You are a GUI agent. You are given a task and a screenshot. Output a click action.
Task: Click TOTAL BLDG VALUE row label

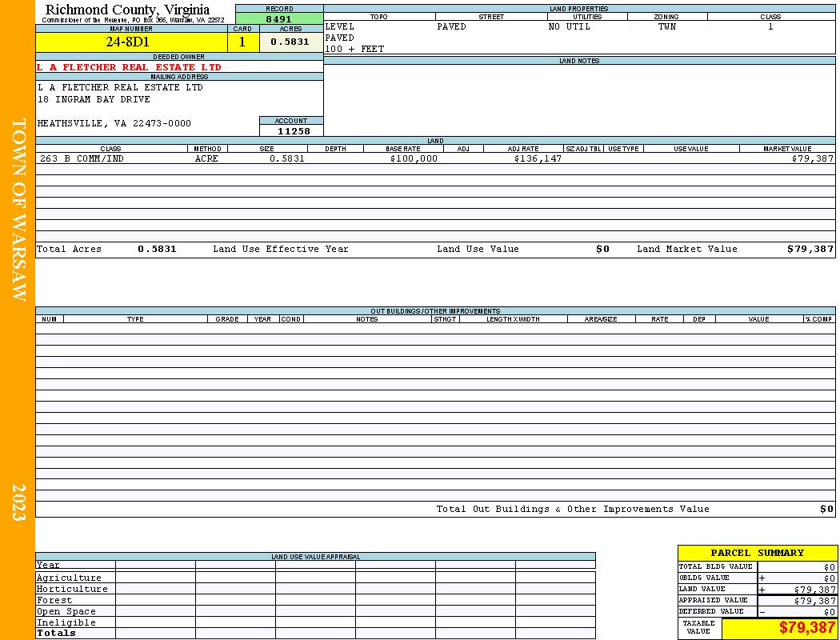click(x=715, y=566)
